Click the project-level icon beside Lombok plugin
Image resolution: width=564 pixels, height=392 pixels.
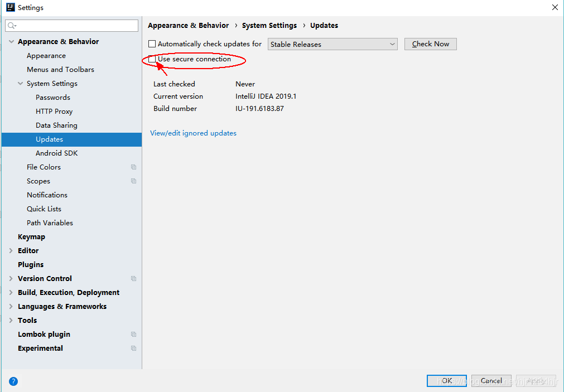[x=133, y=335]
